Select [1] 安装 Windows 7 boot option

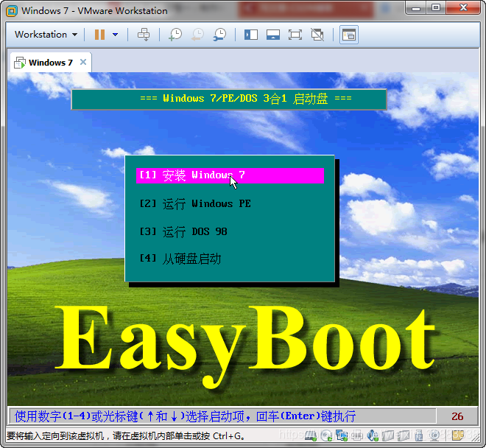click(230, 175)
